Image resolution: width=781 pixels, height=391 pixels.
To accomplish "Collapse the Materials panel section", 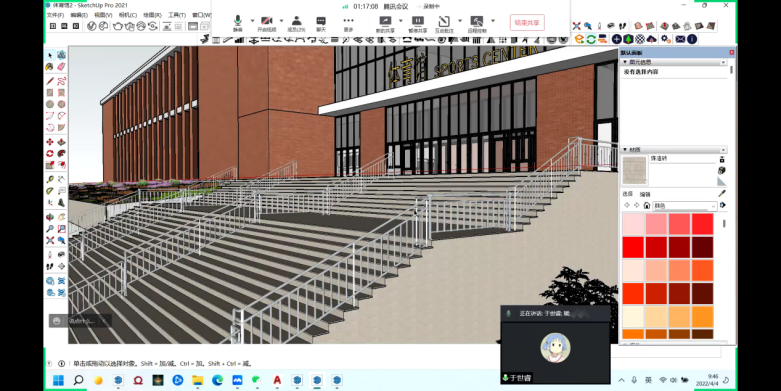I will tap(625, 149).
